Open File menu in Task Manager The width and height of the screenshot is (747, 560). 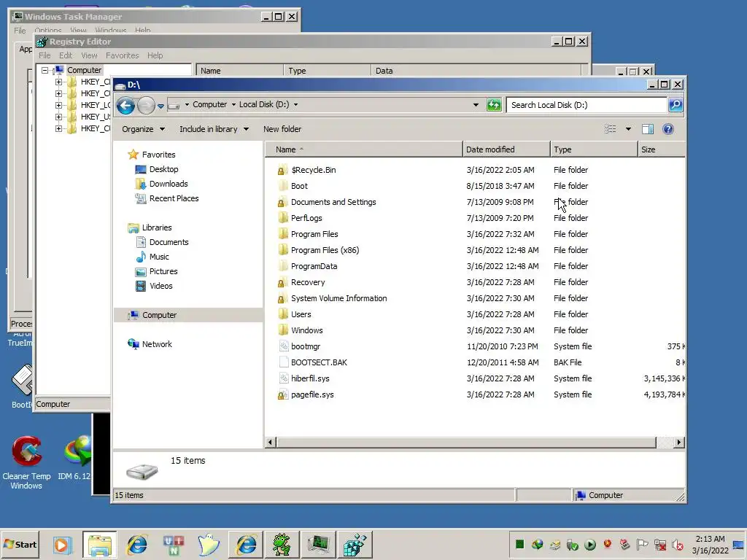tap(20, 31)
